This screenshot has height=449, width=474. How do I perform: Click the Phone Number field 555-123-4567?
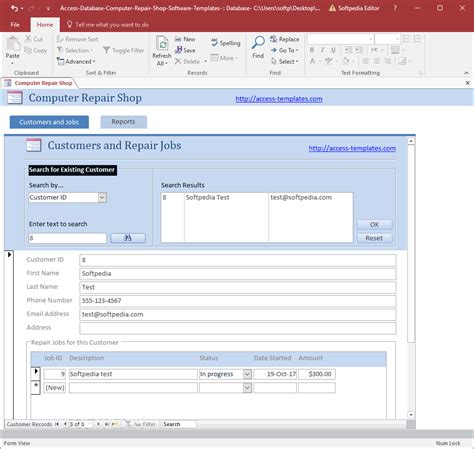click(x=238, y=301)
